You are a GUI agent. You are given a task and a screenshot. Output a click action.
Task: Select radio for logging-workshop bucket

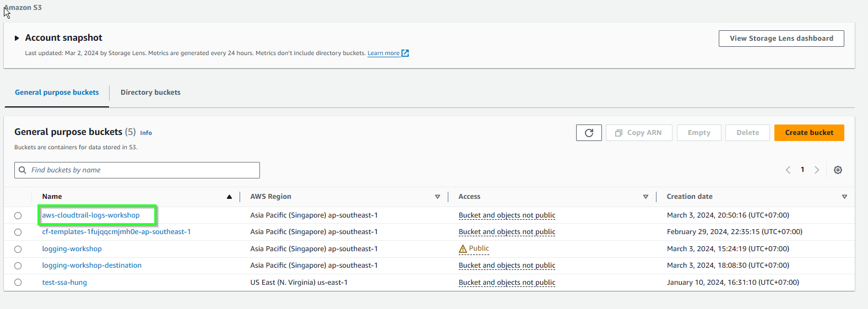(x=18, y=250)
